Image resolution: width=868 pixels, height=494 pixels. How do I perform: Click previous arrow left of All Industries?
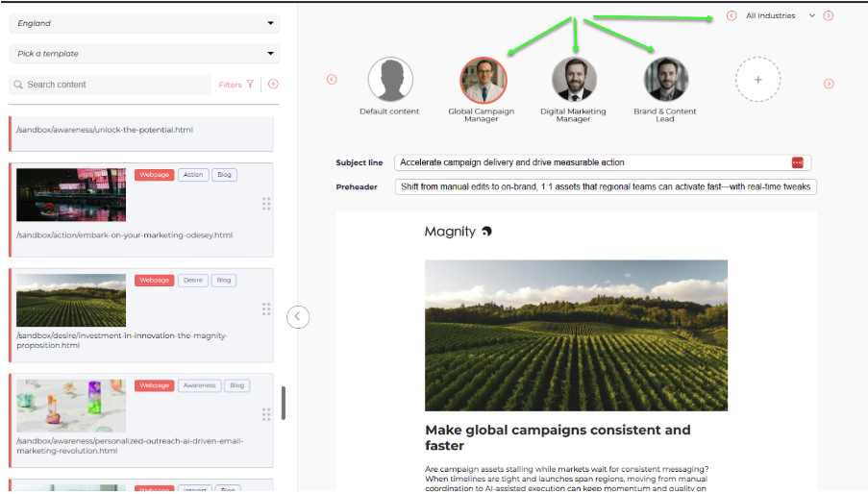coord(732,15)
